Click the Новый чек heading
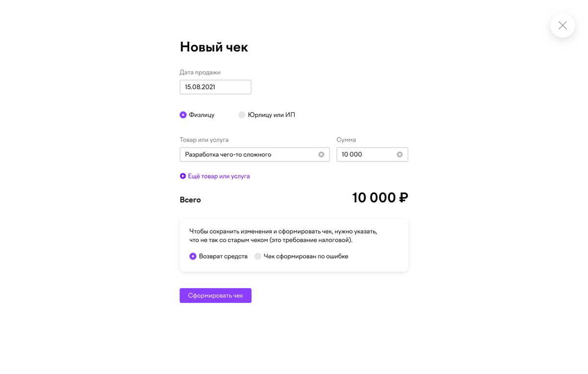Viewport: 588px width, 374px height. point(214,47)
